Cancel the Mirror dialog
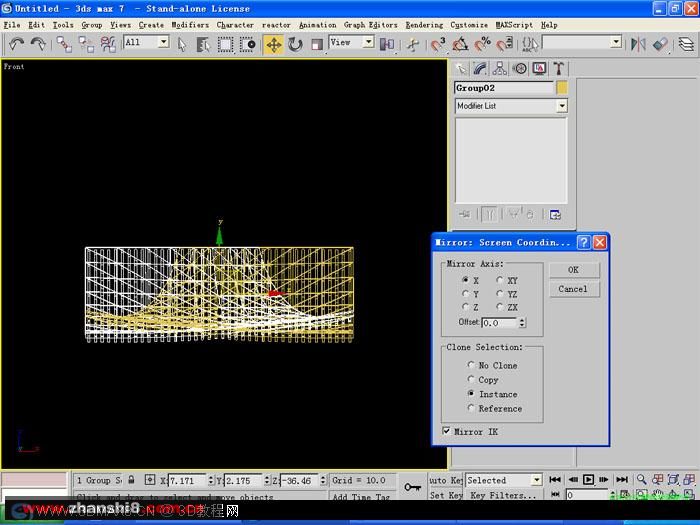700x525 pixels. coord(574,289)
